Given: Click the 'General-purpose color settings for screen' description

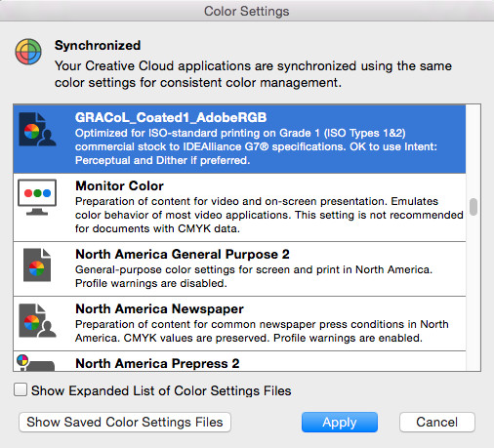Looking at the screenshot, I should [254, 276].
